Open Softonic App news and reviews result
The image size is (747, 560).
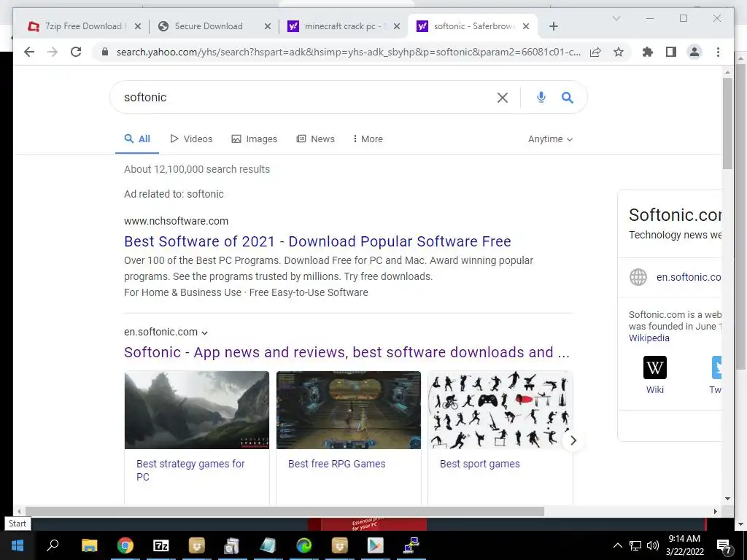tap(347, 352)
